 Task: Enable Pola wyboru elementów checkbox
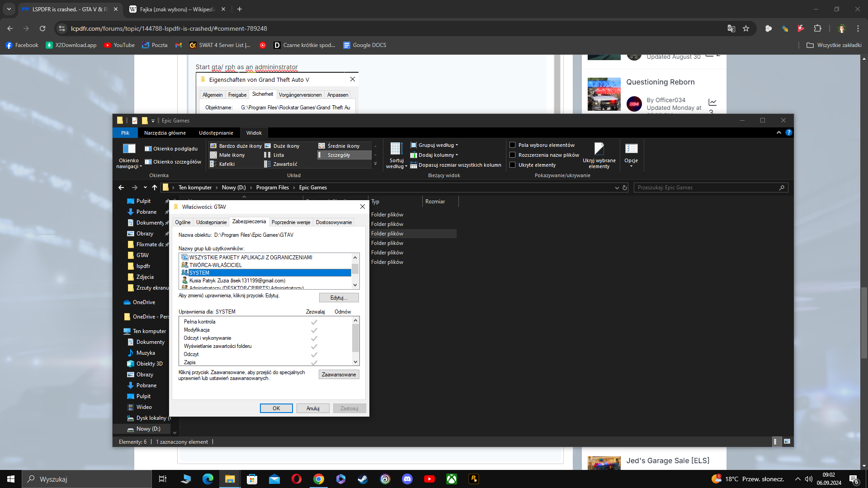(x=513, y=145)
